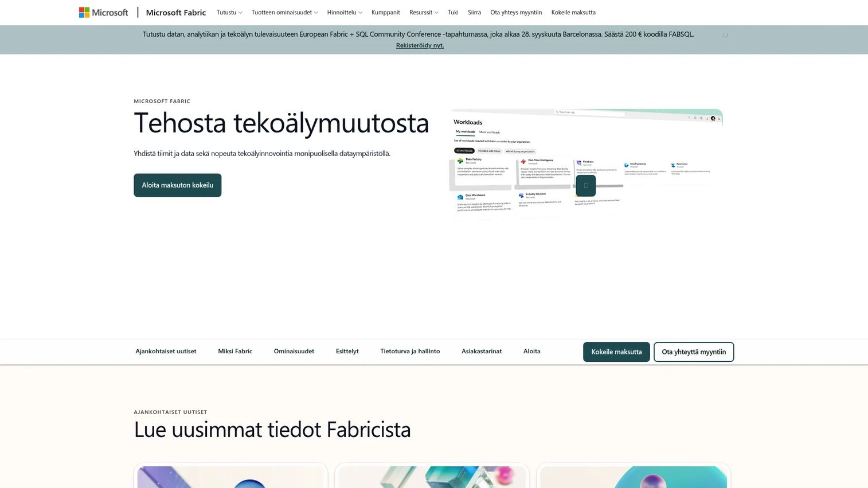
Task: Expand the Tuotteen ominaisuudet dropdown
Action: point(284,12)
